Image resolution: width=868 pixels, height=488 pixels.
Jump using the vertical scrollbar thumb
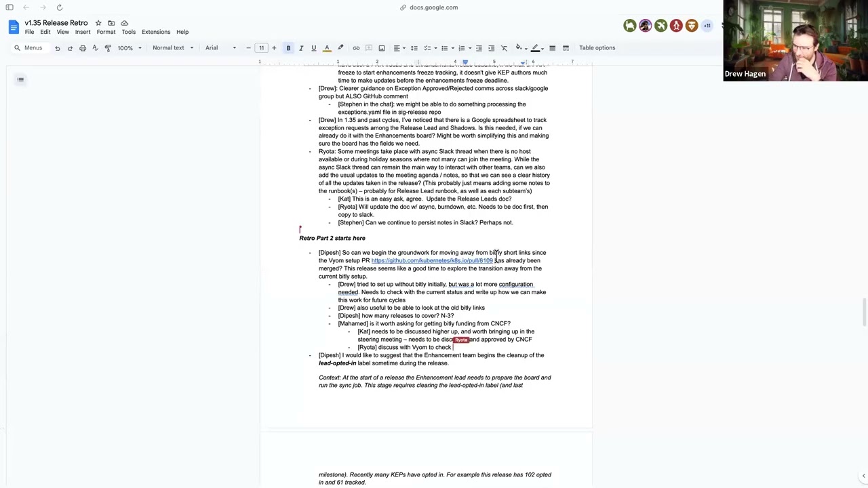tap(864, 312)
